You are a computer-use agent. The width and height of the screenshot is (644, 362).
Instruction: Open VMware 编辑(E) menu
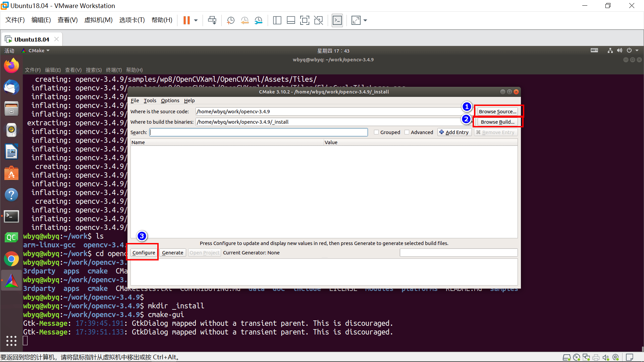[41, 20]
